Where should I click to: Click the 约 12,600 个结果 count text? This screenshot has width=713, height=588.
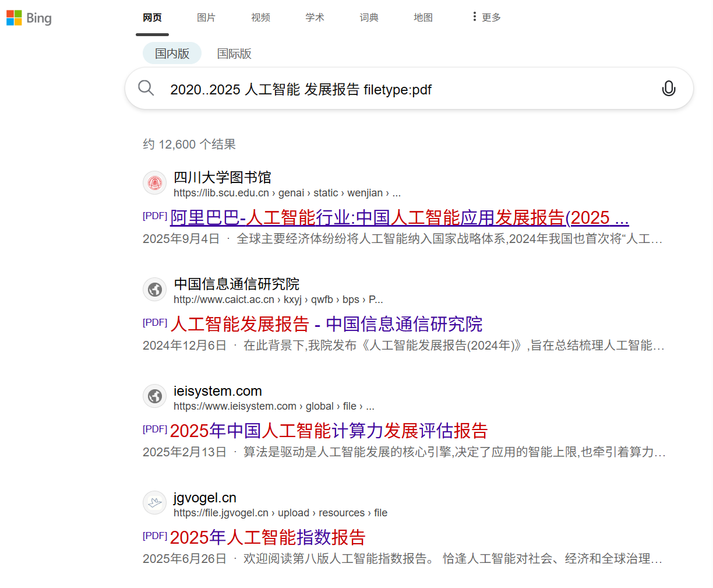coord(189,144)
